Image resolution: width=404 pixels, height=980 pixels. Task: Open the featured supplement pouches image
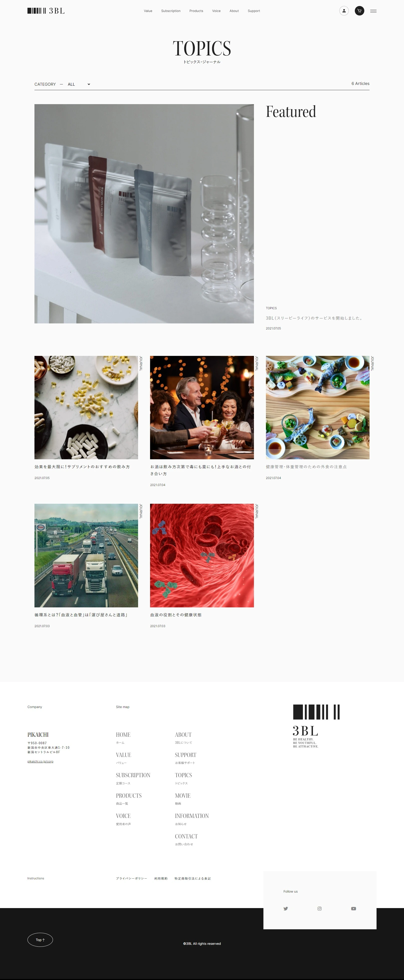coord(144,214)
